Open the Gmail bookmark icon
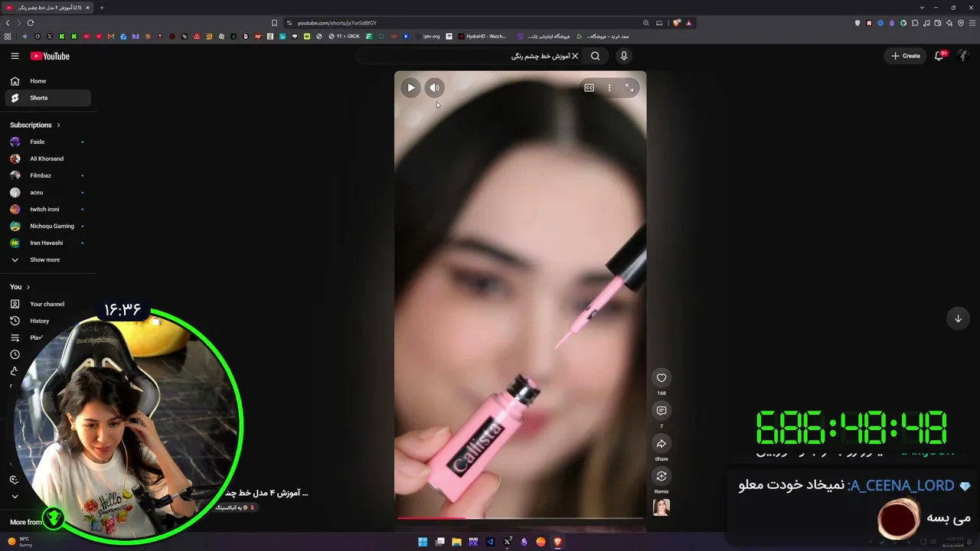This screenshot has width=980, height=551. (111, 36)
